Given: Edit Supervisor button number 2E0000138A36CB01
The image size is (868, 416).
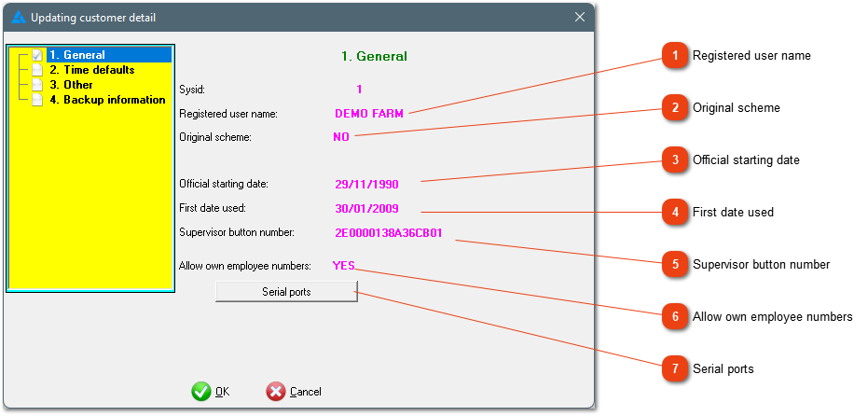Looking at the screenshot, I should coord(389,233).
